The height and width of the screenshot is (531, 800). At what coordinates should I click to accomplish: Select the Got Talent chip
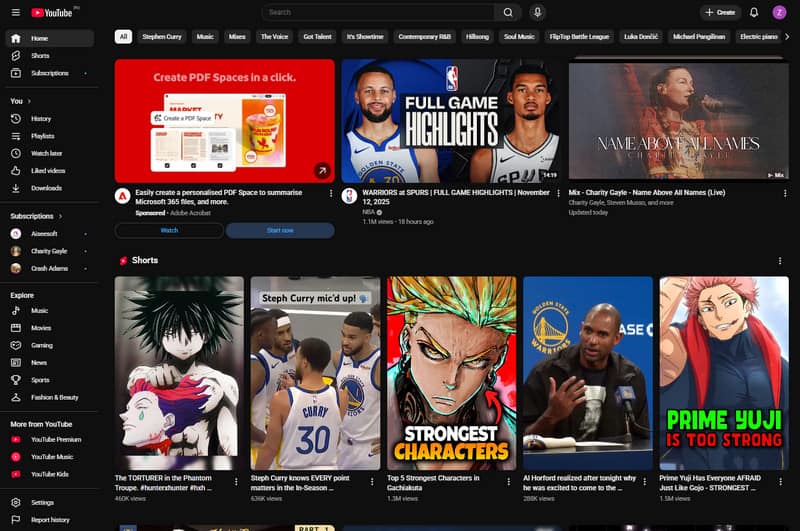tap(317, 37)
